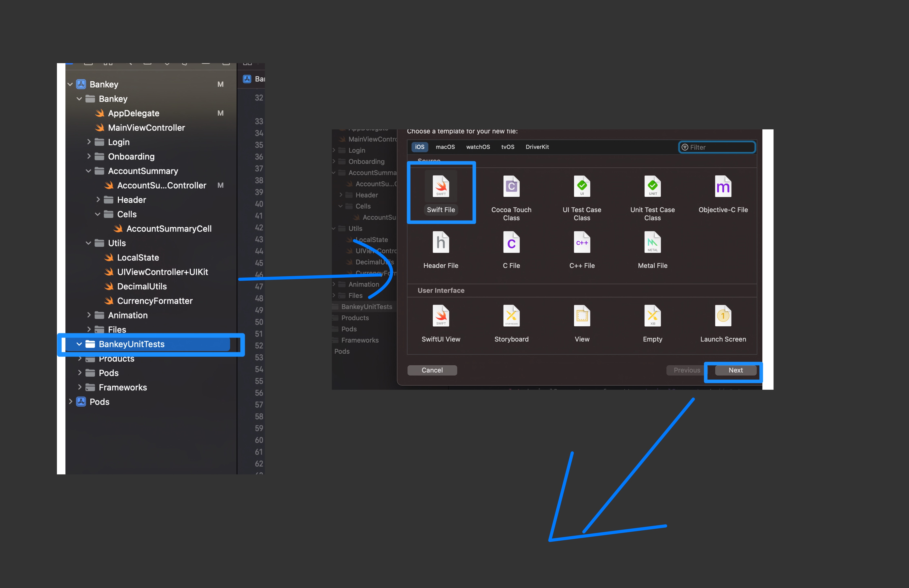Open UIViewController+UIKit file

tap(162, 272)
